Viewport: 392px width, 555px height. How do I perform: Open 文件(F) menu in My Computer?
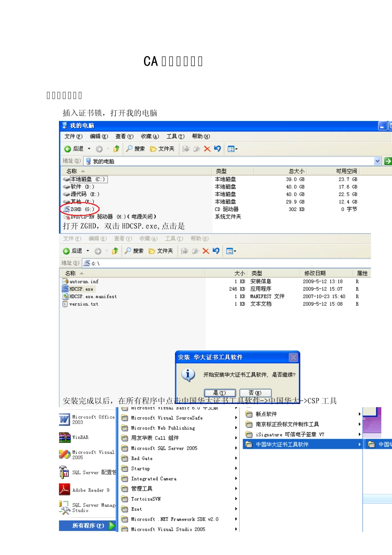(73, 137)
